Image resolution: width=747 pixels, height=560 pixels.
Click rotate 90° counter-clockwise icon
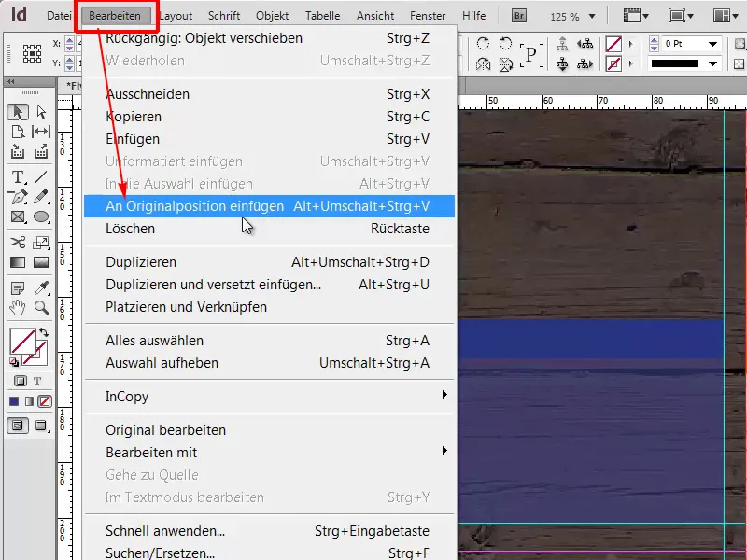tap(505, 44)
